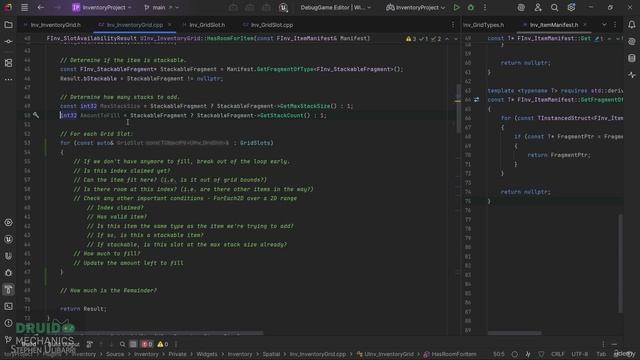The image size is (640, 360).
Task: Click '// How much is the Remainder?' comment
Action: tap(108, 291)
